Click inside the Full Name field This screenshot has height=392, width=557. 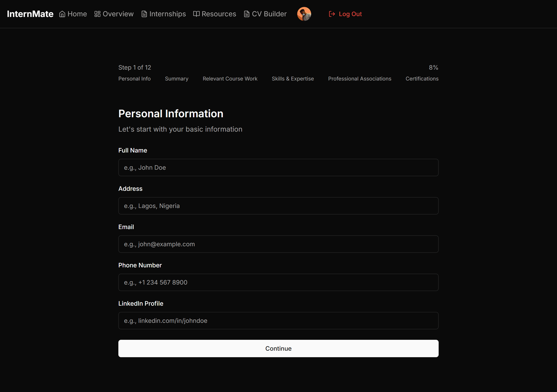(x=278, y=167)
